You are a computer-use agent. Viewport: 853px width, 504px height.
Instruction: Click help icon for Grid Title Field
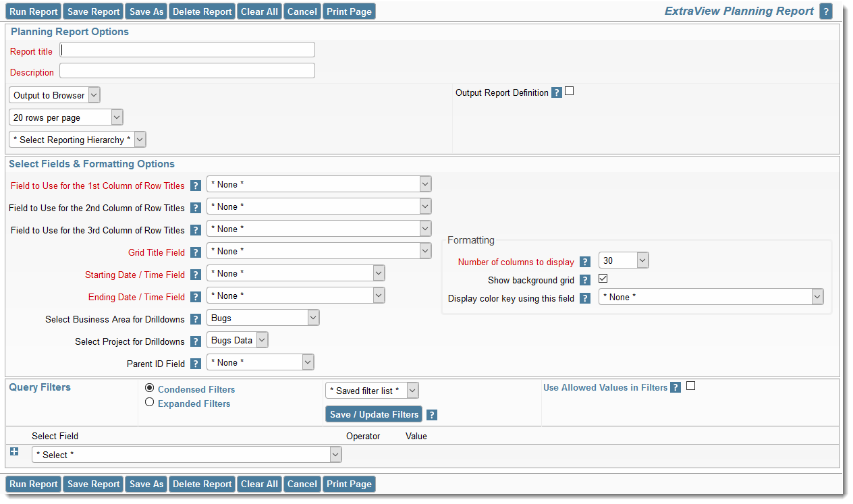coord(196,252)
